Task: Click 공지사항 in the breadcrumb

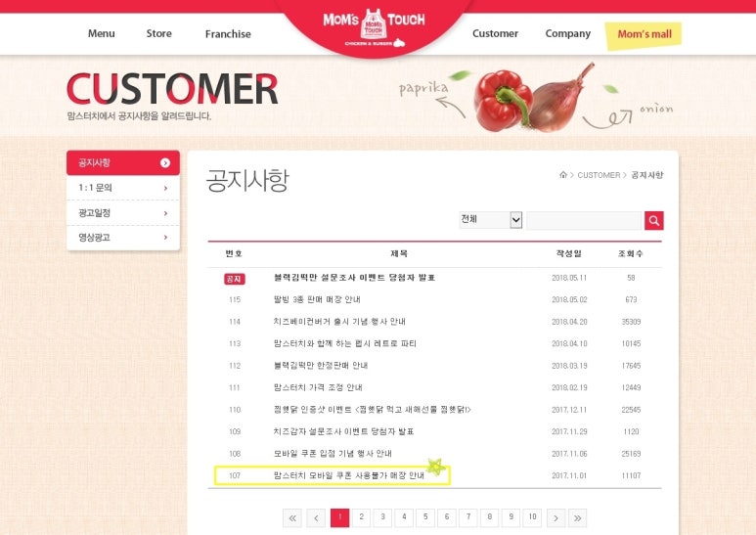Action: tap(647, 175)
